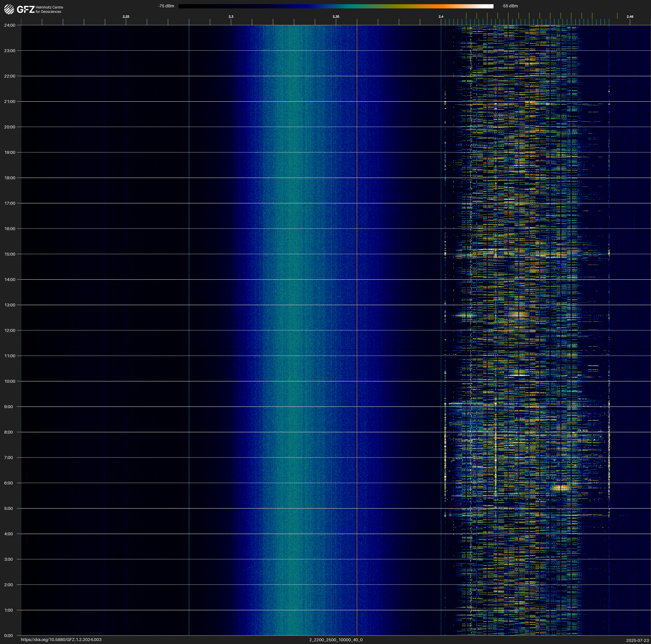Click the 2025-07-23 date label
The image size is (651, 644).
click(x=637, y=640)
